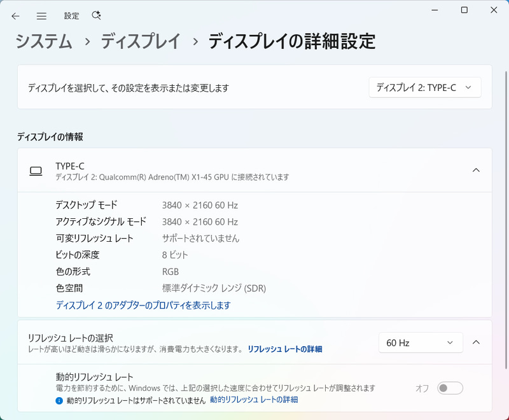Click the info icon about dynamic refresh rate support
The image size is (509, 420).
click(x=59, y=400)
